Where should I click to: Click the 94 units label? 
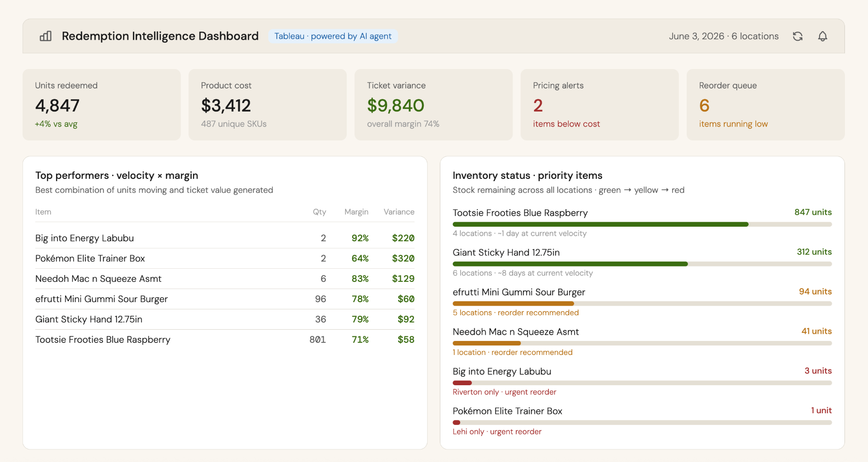click(x=815, y=292)
